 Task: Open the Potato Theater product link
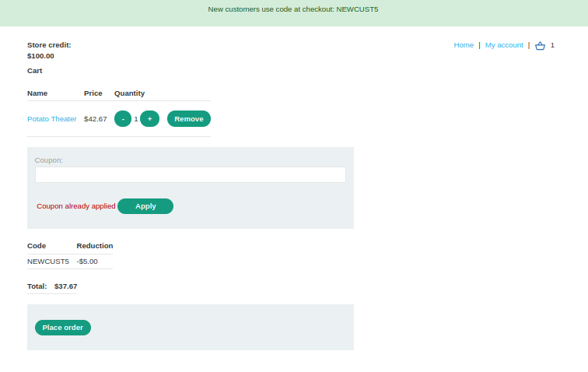(52, 119)
